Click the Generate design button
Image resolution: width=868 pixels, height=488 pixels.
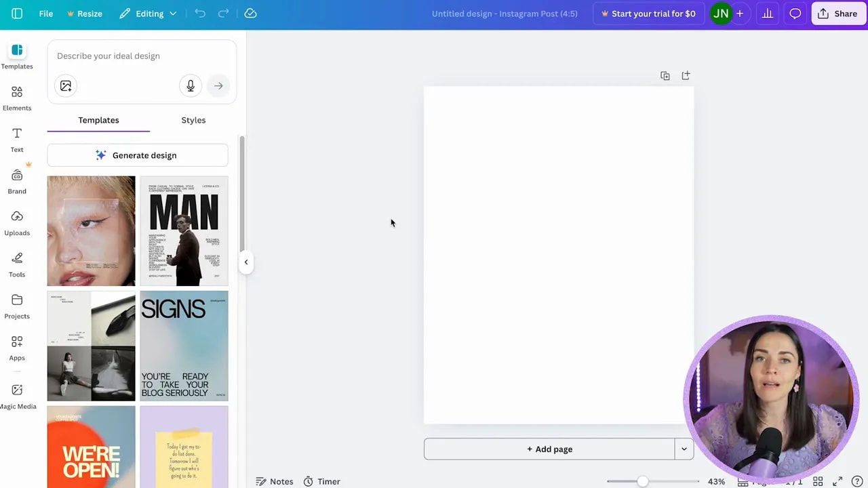click(137, 155)
